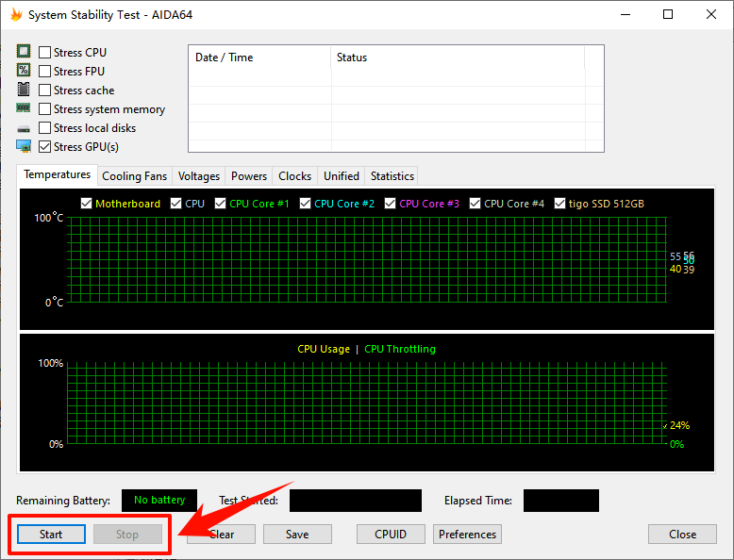The image size is (734, 560).
Task: Click the disk drive icon beside local disks
Action: point(24,128)
